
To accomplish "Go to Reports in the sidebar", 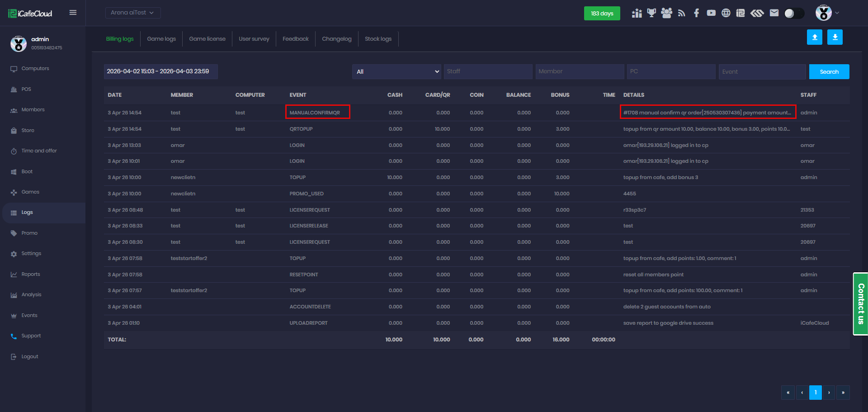I will [31, 274].
